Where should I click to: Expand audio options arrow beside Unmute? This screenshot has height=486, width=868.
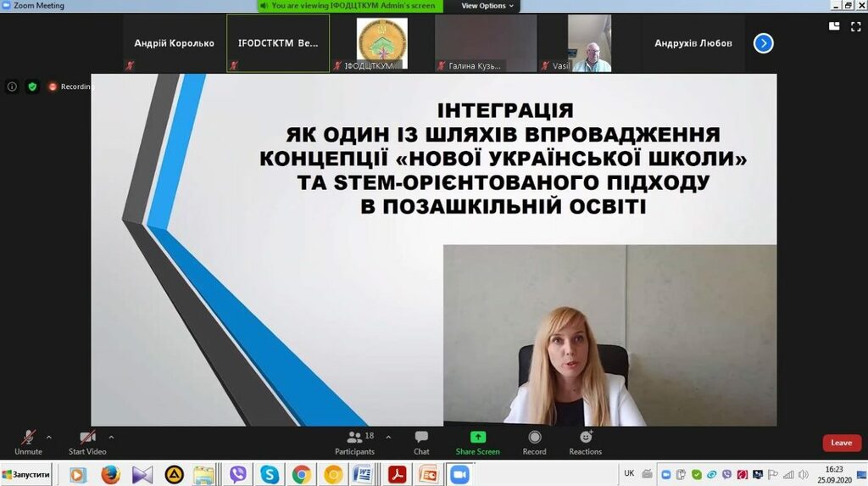[x=48, y=438]
